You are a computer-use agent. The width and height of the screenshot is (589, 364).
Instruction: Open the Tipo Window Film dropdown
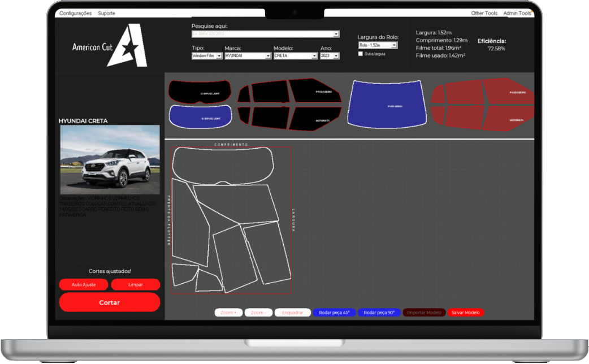207,55
